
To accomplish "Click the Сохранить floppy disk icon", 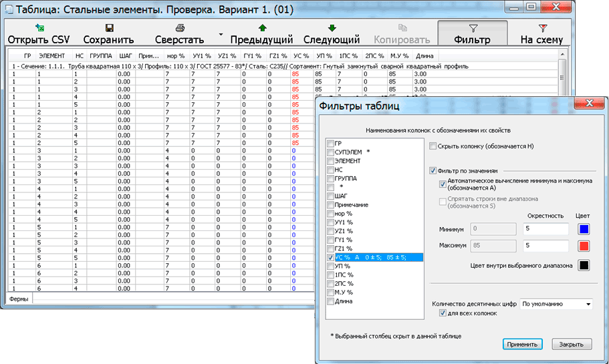I will pos(108,28).
